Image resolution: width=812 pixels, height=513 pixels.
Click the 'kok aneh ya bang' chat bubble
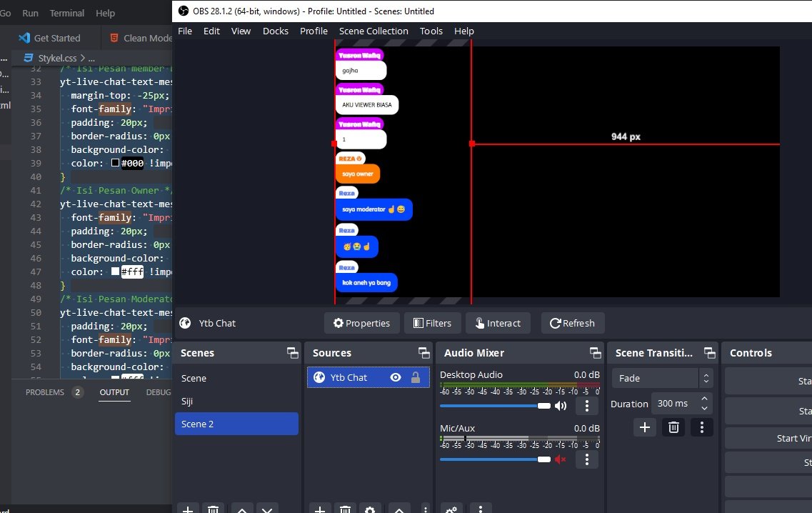[366, 282]
